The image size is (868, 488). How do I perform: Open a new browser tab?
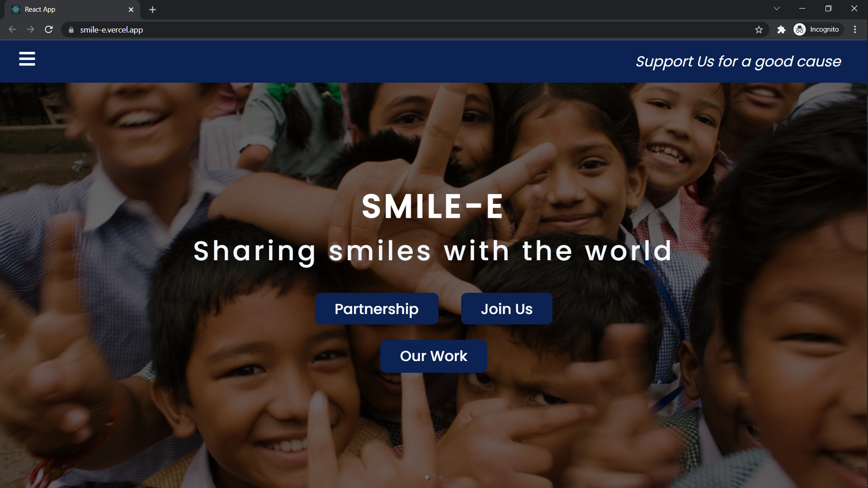pos(152,9)
